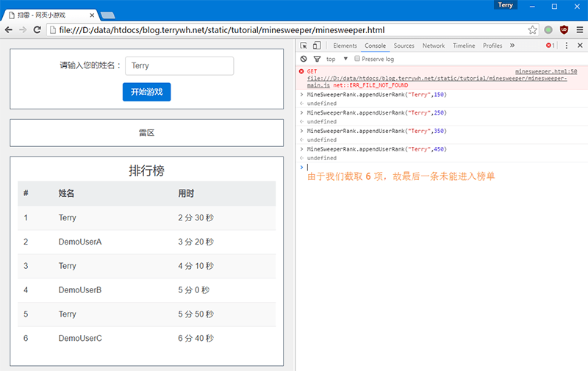Click the time cell 5 分 0 秒

click(193, 290)
